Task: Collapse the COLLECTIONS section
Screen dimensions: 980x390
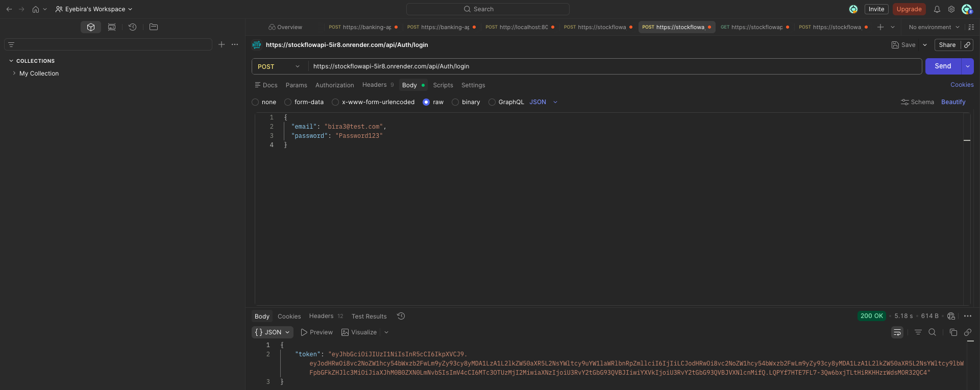Action: 11,61
